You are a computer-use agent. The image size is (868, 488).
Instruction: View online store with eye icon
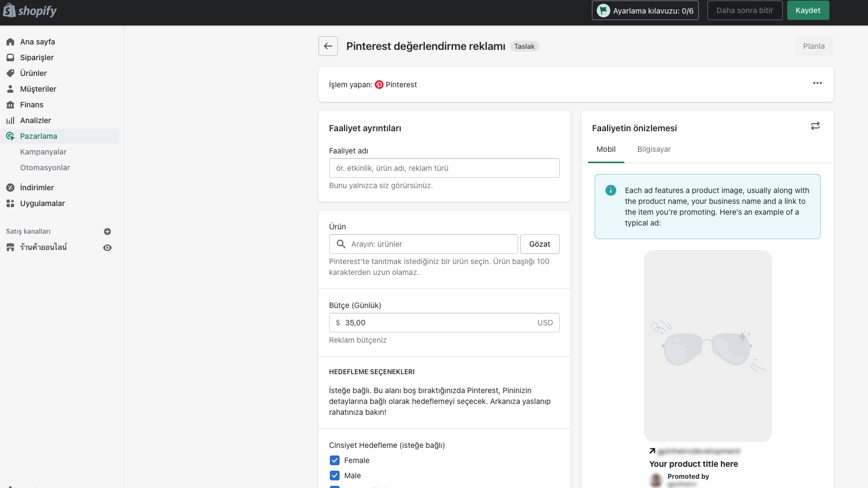click(107, 248)
